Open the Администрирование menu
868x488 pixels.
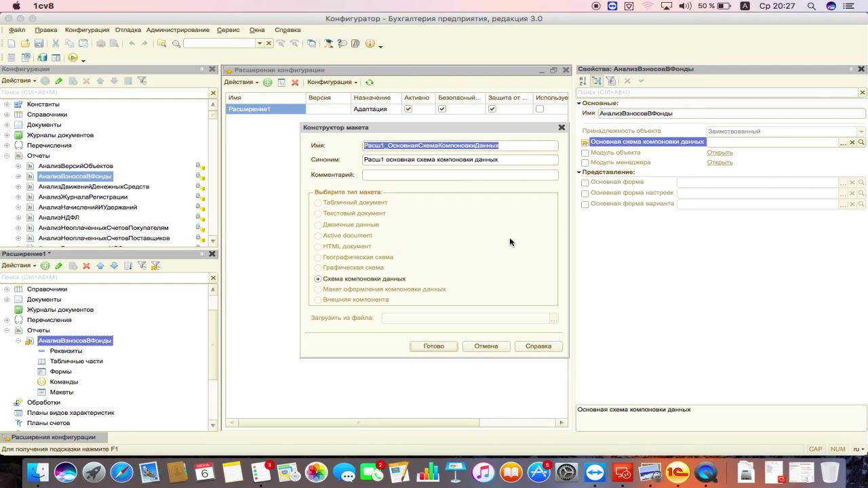tap(178, 30)
